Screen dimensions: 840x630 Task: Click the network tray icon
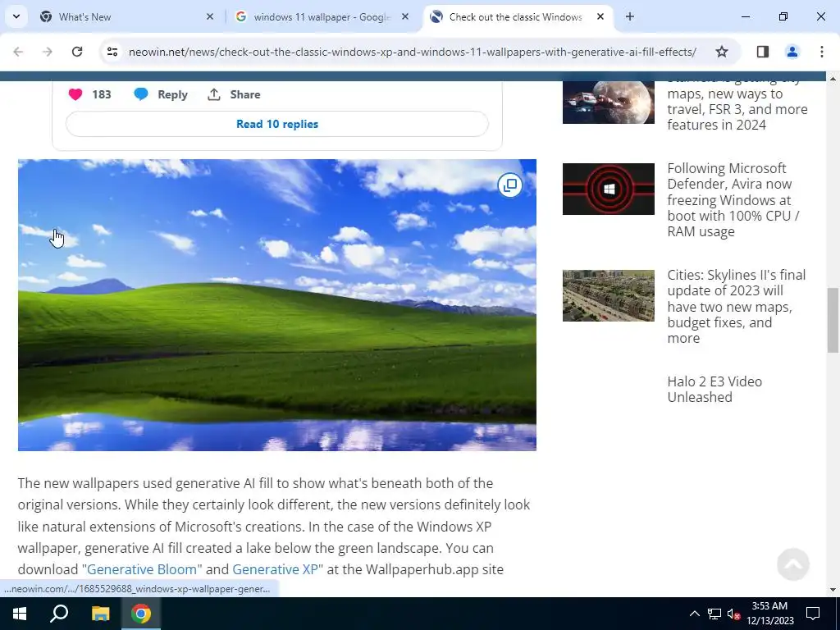(714, 614)
